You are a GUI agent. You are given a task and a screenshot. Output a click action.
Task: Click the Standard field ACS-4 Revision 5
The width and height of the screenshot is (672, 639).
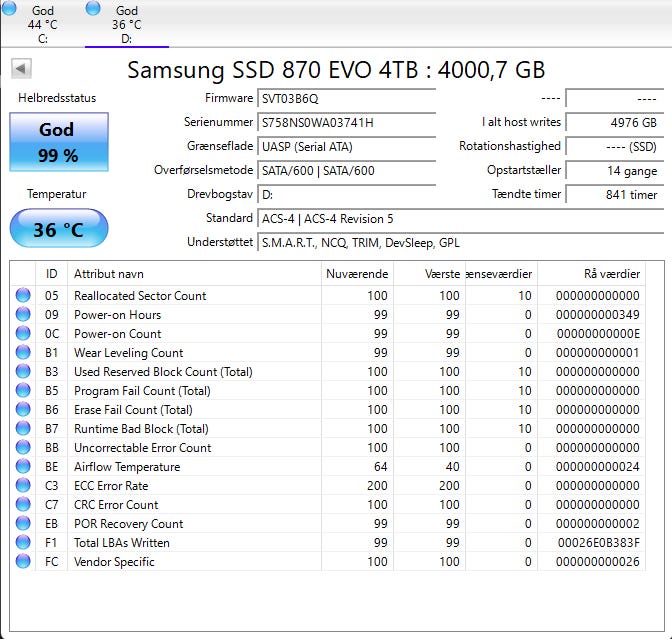(460, 219)
